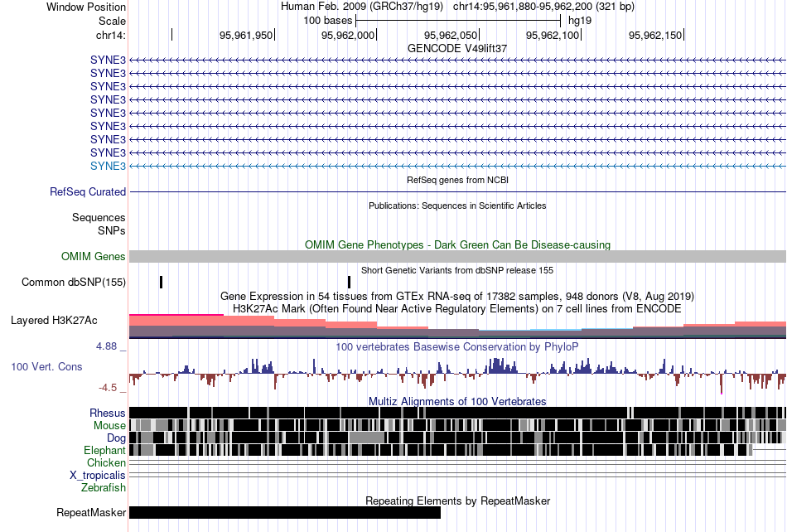Click the 95,962,100 ruler position
Viewport: 787px width, 532px height.
coord(552,35)
